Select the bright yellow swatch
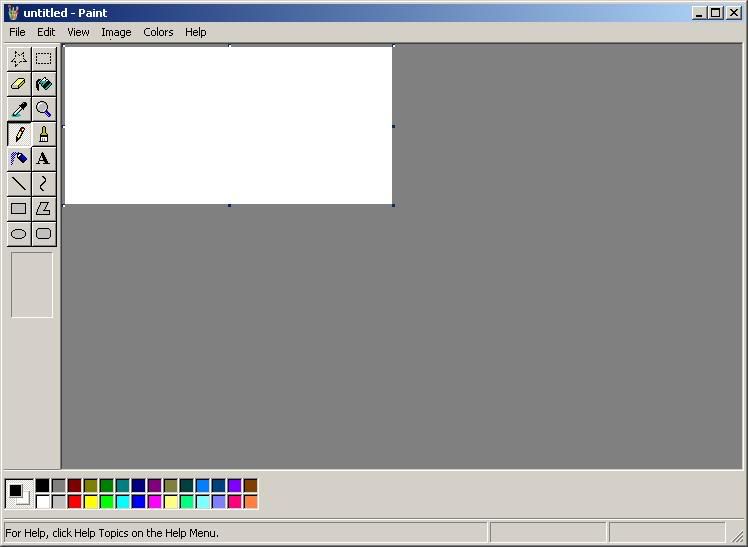 click(x=91, y=502)
